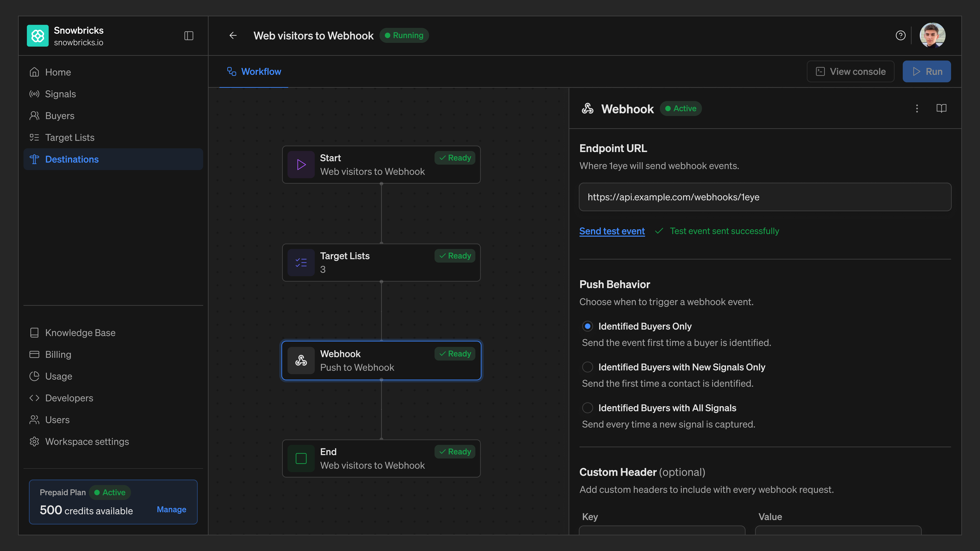The width and height of the screenshot is (980, 551).
Task: Click the Webhook node icon in canvas
Action: pos(301,361)
